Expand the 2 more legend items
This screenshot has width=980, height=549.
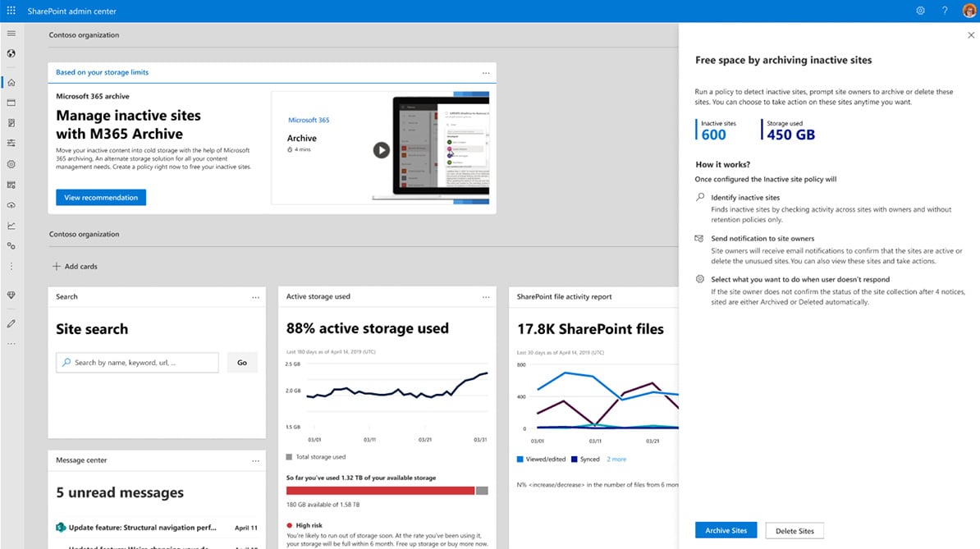coord(616,459)
